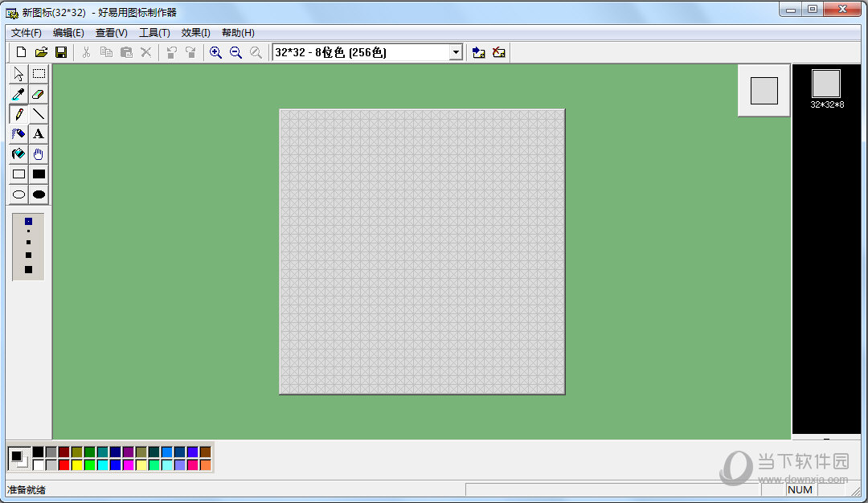The image size is (868, 503).
Task: Zoom out with the minus magnifier
Action: 235,52
